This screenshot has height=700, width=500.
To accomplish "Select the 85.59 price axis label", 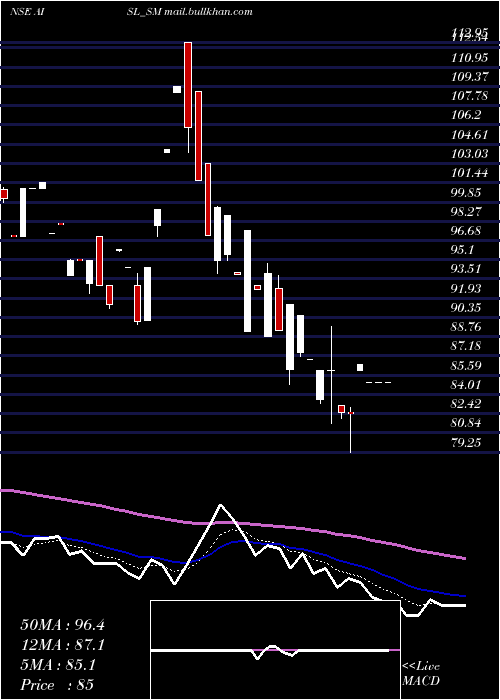I will 467,366.
